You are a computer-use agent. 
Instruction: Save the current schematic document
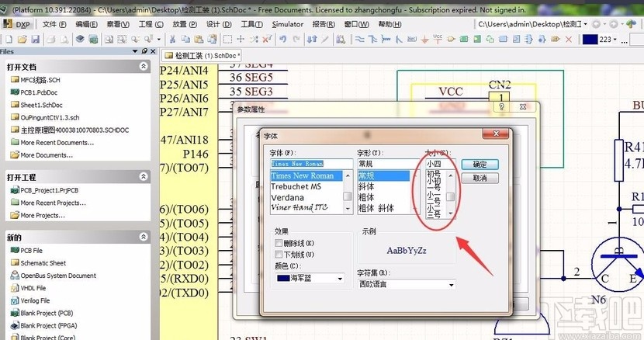pos(36,40)
